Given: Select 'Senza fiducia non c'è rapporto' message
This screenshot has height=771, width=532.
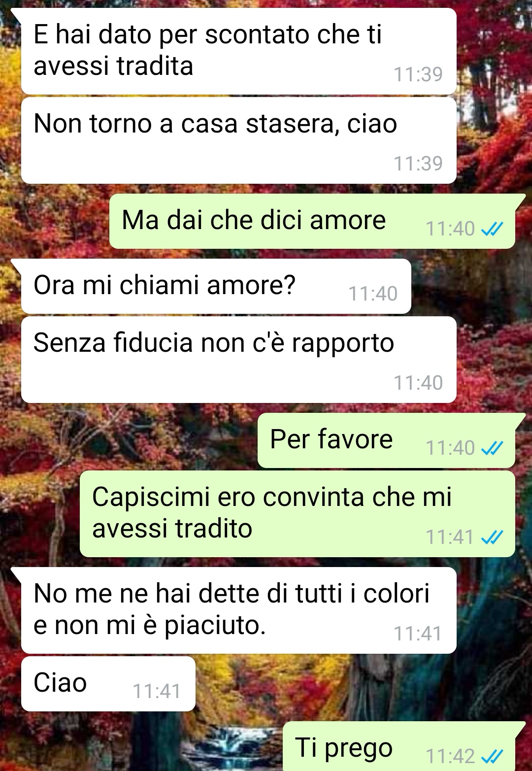Looking at the screenshot, I should [239, 360].
